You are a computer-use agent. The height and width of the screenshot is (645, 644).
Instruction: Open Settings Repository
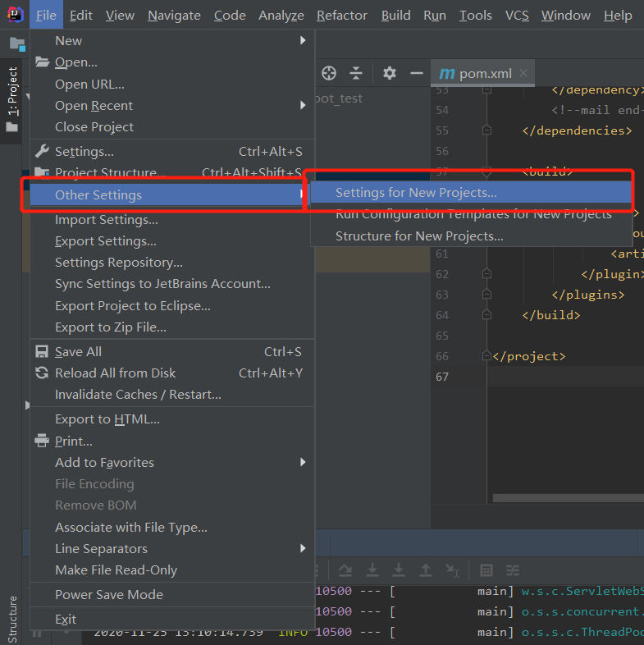tap(172, 263)
